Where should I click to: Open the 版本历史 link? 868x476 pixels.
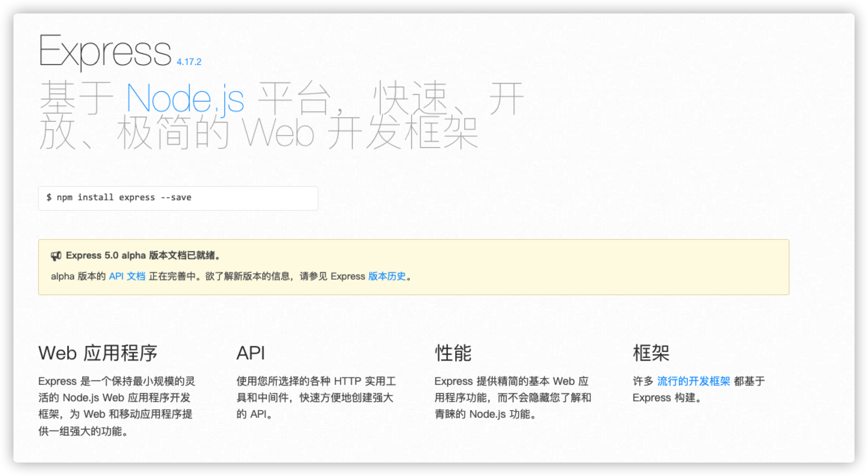pos(387,276)
